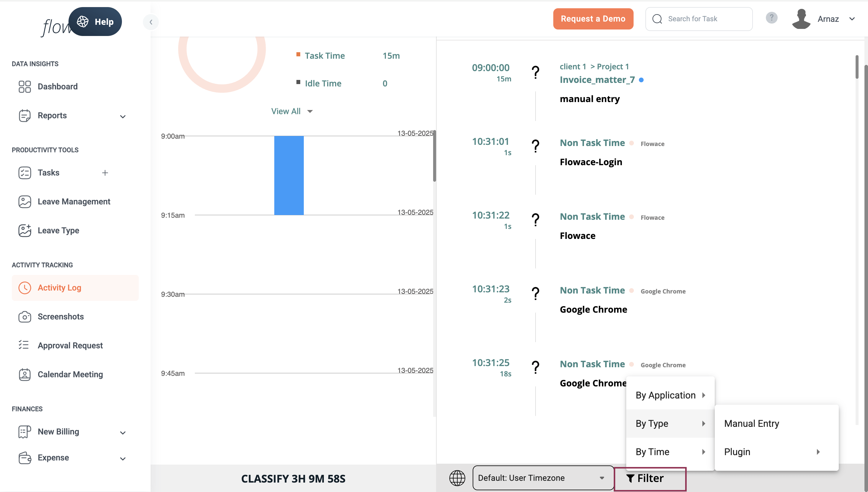Open the View All dropdown
This screenshot has width=868, height=492.
click(x=292, y=111)
